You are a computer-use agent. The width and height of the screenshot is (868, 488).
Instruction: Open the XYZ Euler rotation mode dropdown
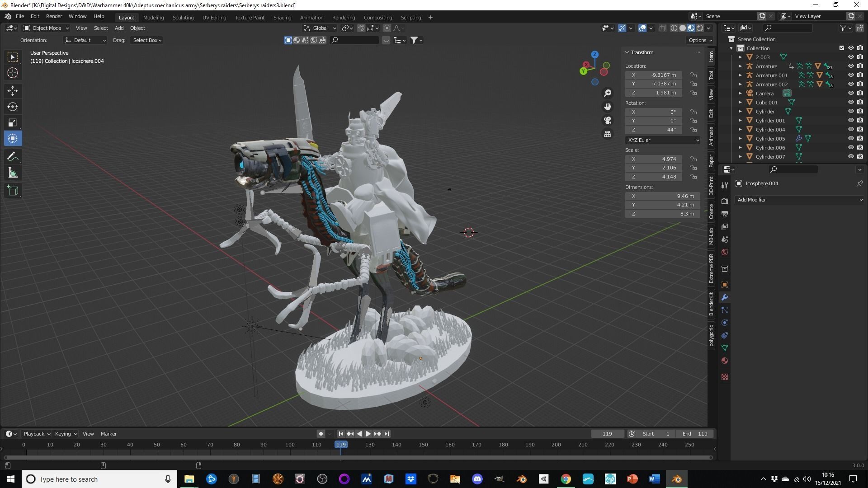663,140
